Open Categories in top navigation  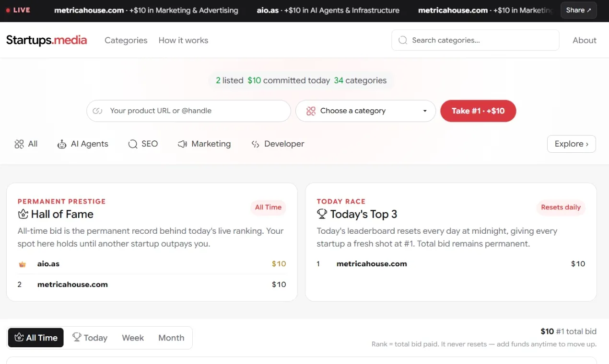(x=126, y=40)
